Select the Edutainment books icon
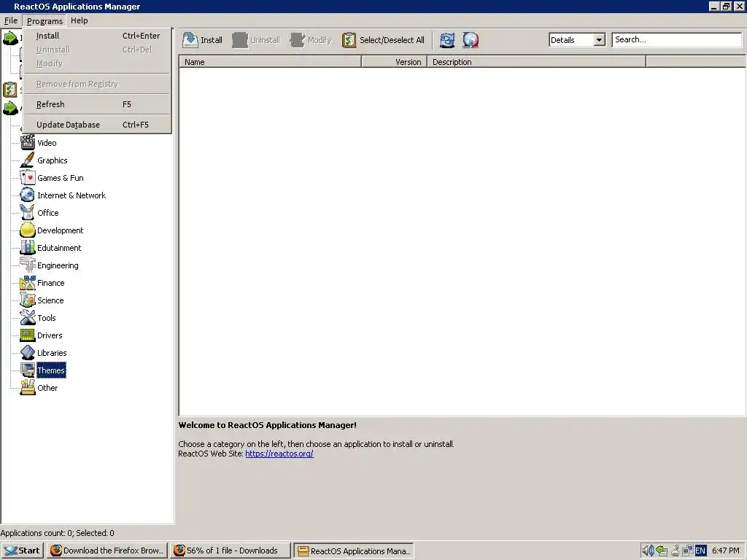This screenshot has width=747, height=560. (x=28, y=248)
